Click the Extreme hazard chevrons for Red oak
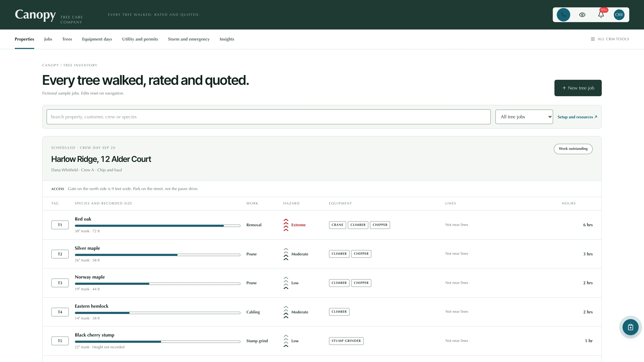Screen dimensions: 644x362 point(286,225)
